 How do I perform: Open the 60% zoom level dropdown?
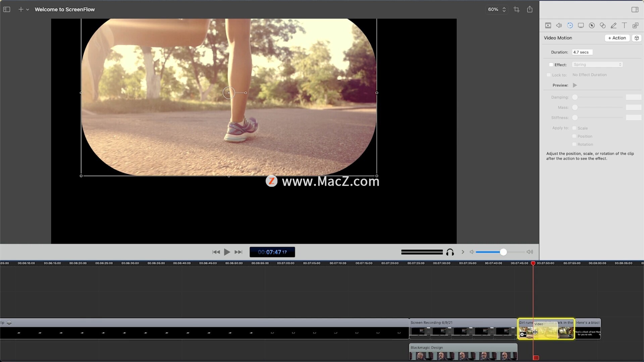tap(497, 9)
